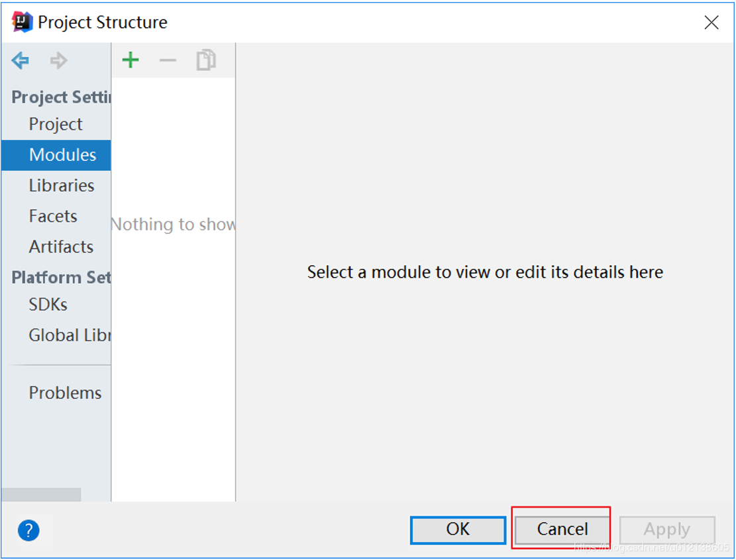
Task: Open the Project settings section
Action: (x=56, y=125)
